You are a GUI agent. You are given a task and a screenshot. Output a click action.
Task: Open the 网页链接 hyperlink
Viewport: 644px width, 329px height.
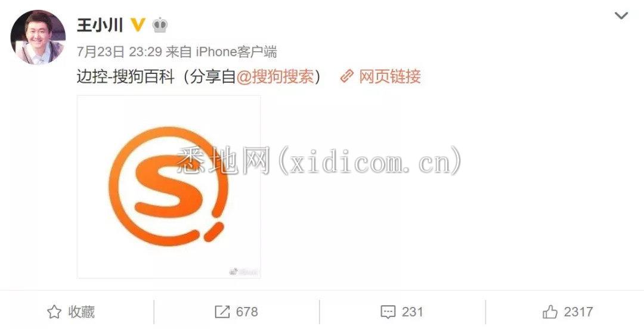click(x=390, y=77)
